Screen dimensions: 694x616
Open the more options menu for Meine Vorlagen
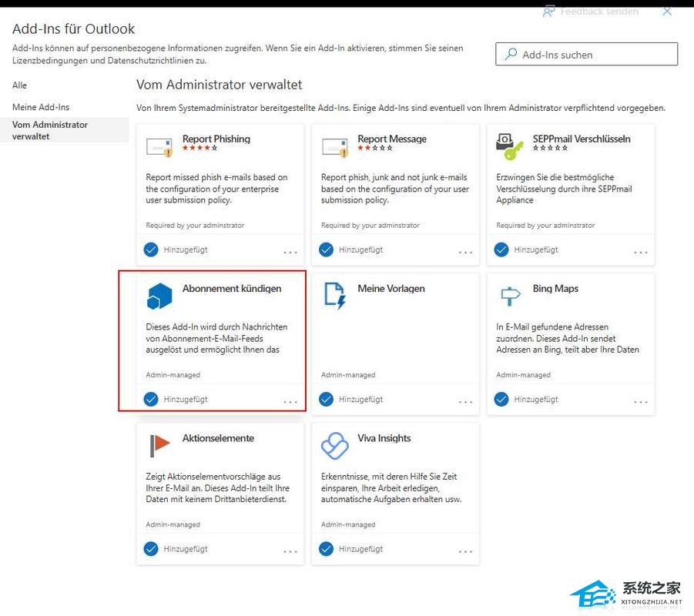[x=465, y=401]
